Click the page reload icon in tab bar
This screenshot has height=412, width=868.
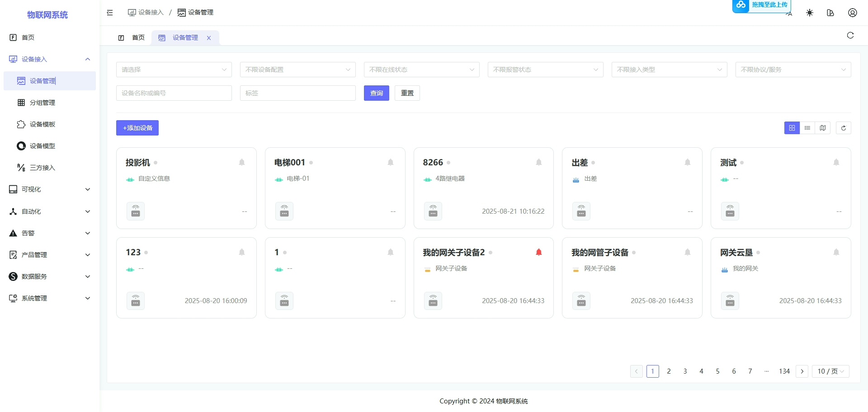pyautogui.click(x=850, y=36)
